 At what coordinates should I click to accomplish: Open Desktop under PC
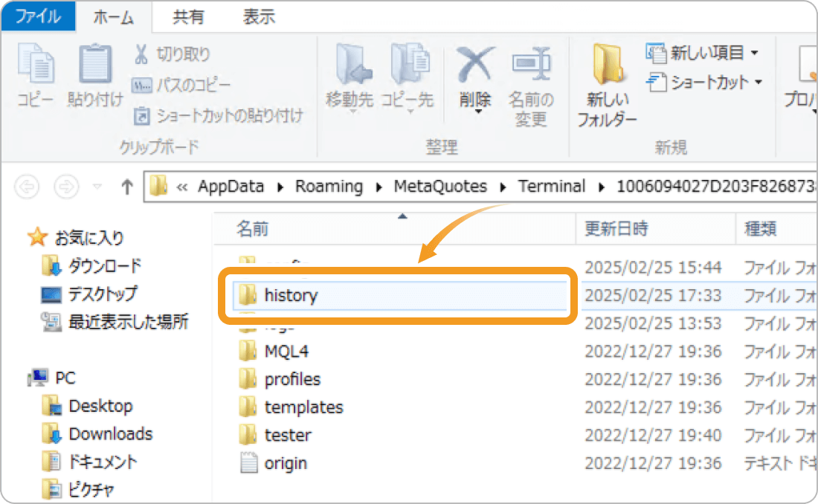tap(87, 406)
